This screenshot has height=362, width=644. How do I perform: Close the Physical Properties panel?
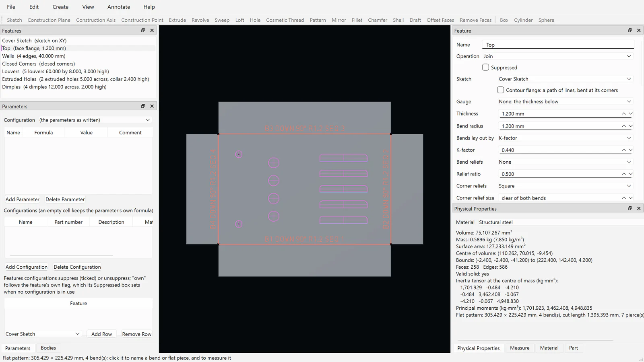click(639, 208)
